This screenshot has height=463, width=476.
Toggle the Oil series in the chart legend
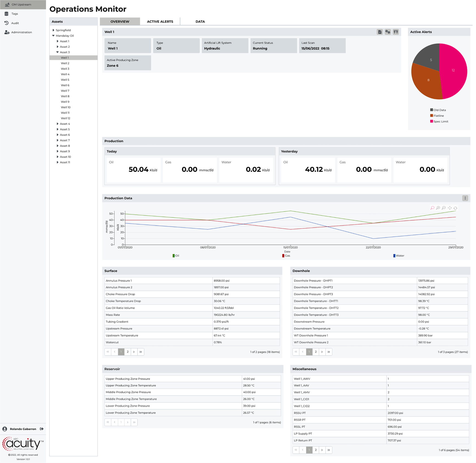coord(176,256)
